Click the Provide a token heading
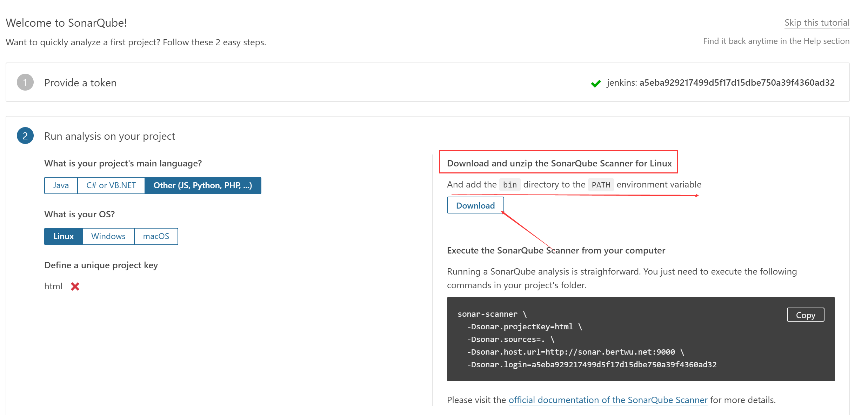 click(x=80, y=83)
